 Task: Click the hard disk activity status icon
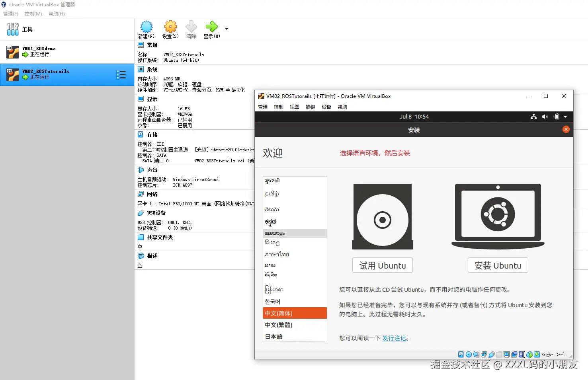coord(461,354)
